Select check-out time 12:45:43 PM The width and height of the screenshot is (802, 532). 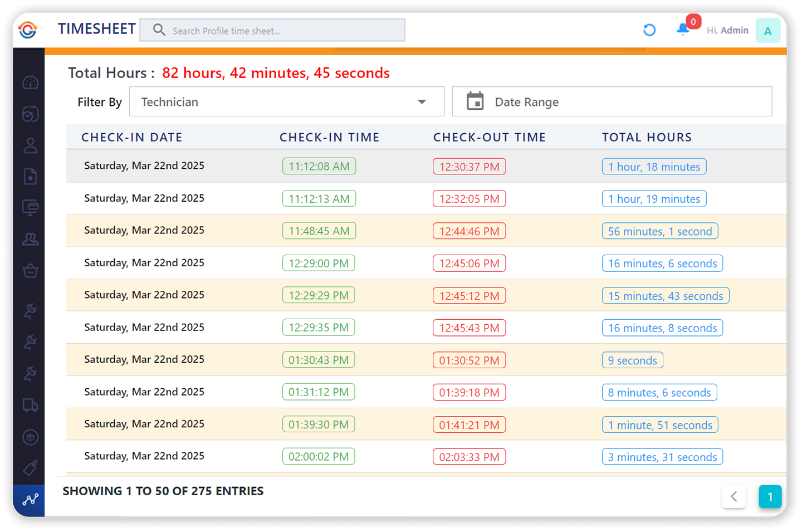pos(470,328)
